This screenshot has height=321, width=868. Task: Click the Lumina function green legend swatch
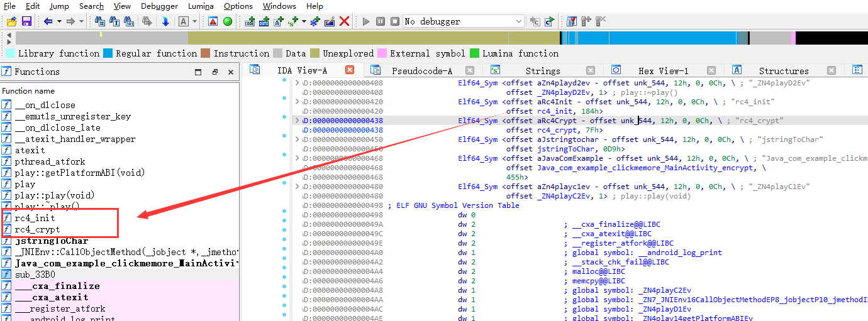coord(475,53)
